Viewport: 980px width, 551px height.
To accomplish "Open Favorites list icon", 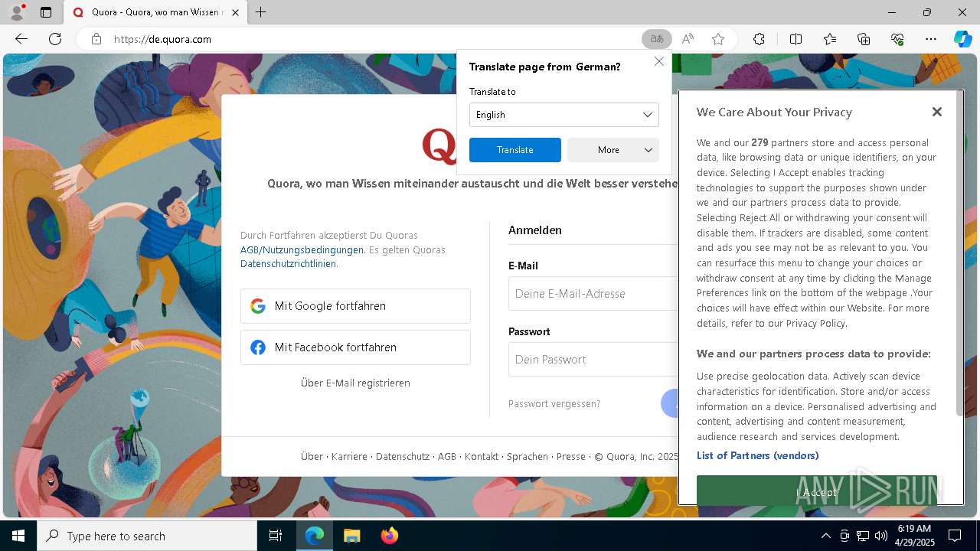I will (x=830, y=39).
